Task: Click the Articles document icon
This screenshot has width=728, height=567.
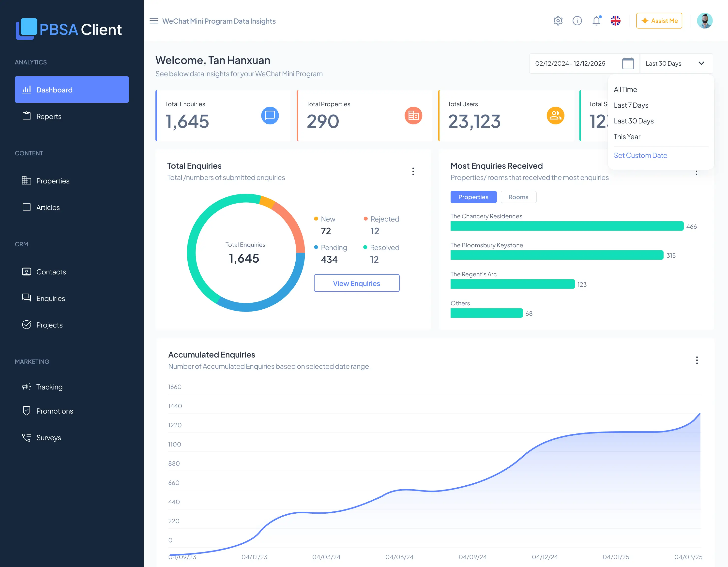Action: 26,207
